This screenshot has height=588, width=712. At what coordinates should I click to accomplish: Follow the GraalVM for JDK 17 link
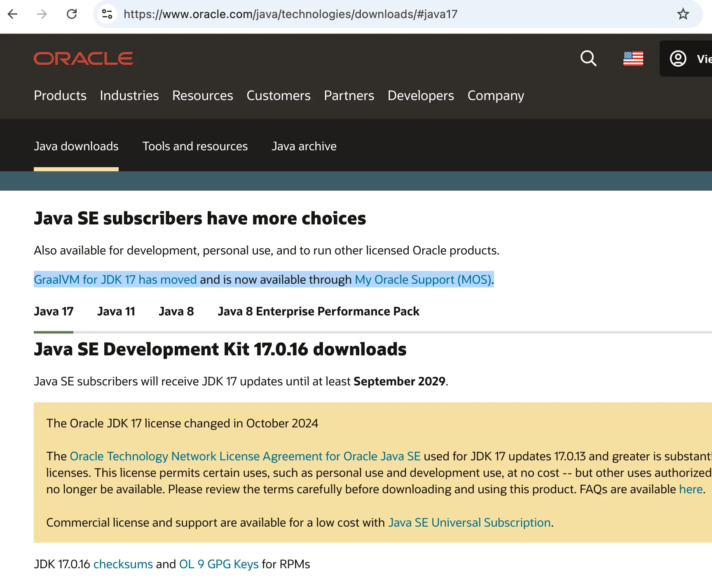115,280
